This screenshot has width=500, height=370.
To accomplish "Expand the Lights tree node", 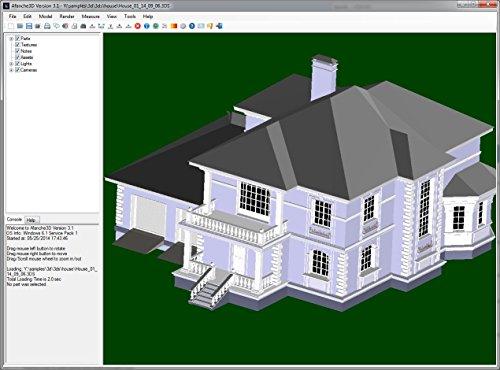I will [11, 64].
